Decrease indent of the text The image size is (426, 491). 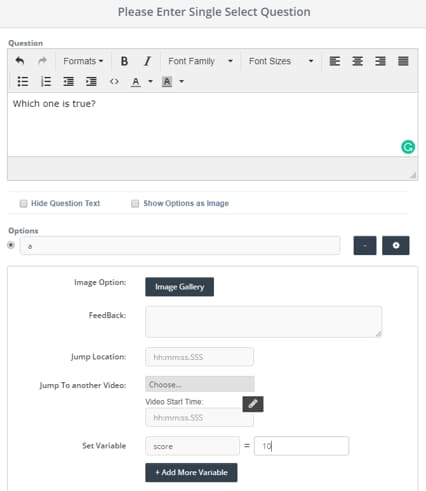69,81
